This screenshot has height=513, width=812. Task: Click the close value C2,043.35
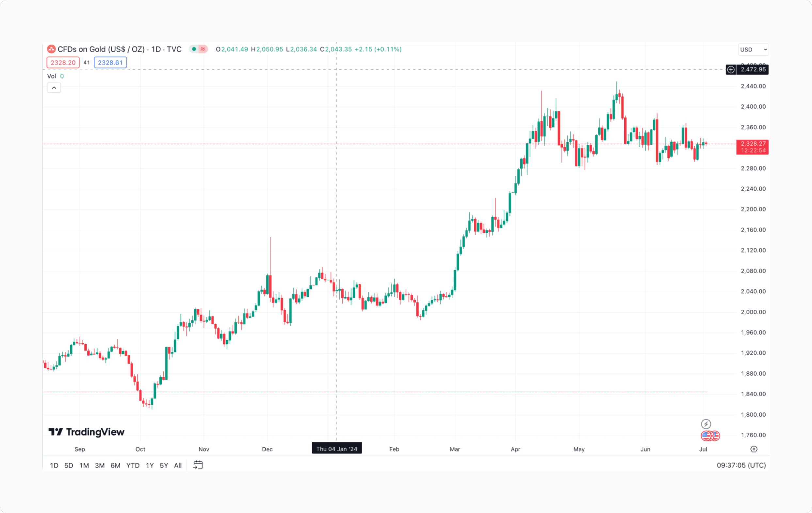point(336,49)
